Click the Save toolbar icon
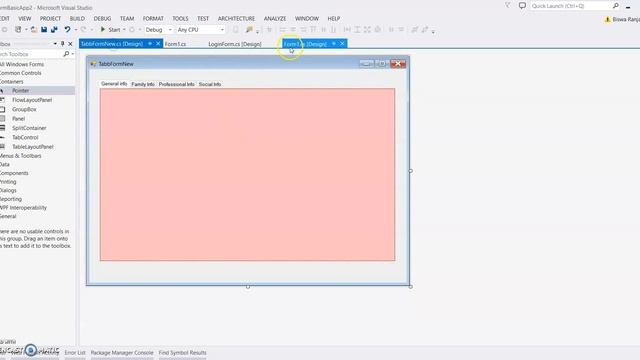This screenshot has width=640, height=360. coord(44,29)
